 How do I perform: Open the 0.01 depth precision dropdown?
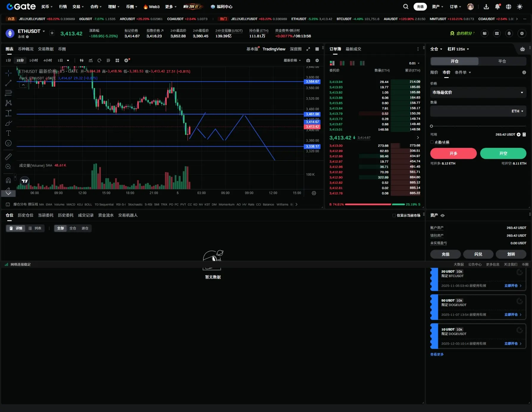(414, 63)
